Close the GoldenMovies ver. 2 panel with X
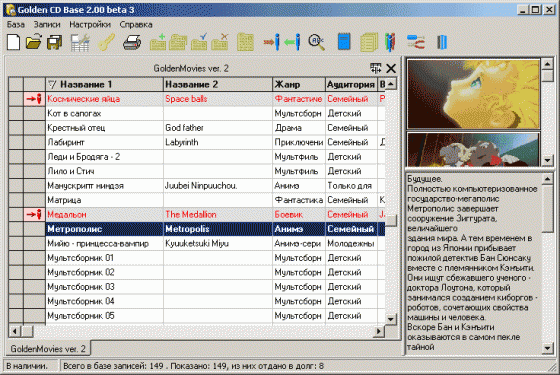The image size is (560, 375). click(391, 68)
